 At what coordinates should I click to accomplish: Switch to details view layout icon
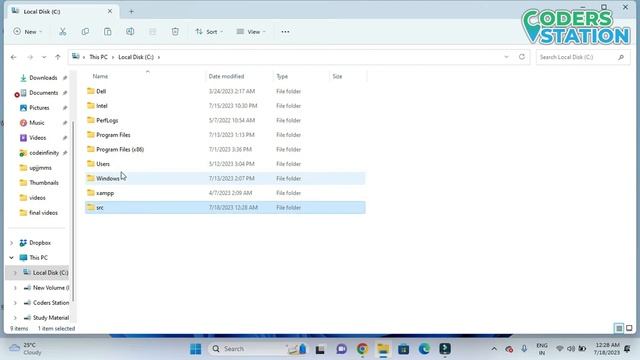pyautogui.click(x=619, y=328)
